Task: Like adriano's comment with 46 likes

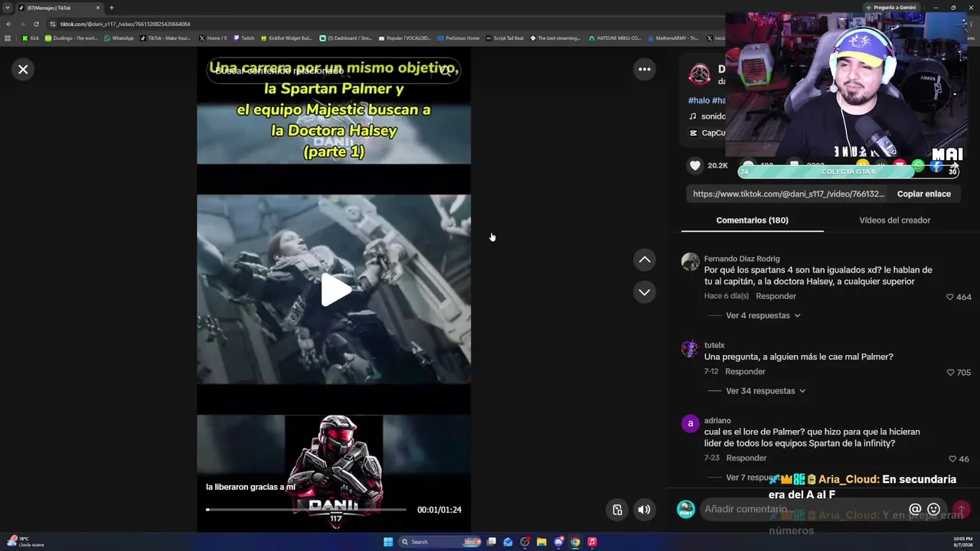Action: tap(952, 459)
